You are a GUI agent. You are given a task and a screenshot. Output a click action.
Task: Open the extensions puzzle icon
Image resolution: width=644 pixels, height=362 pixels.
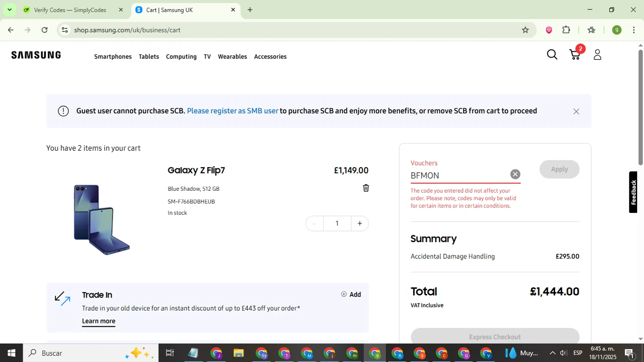pos(566,30)
